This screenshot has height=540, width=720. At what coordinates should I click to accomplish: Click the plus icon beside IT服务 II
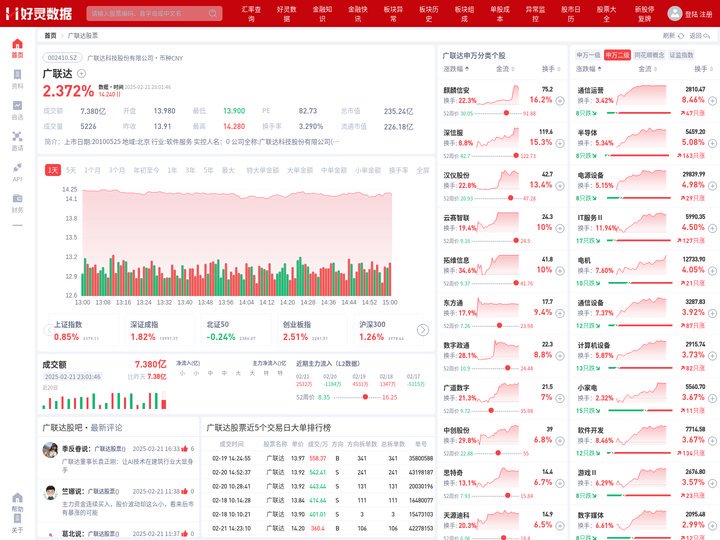point(712,228)
